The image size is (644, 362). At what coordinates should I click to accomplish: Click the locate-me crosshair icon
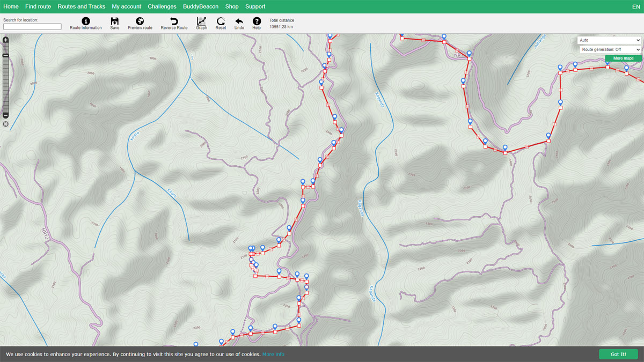pyautogui.click(x=6, y=124)
